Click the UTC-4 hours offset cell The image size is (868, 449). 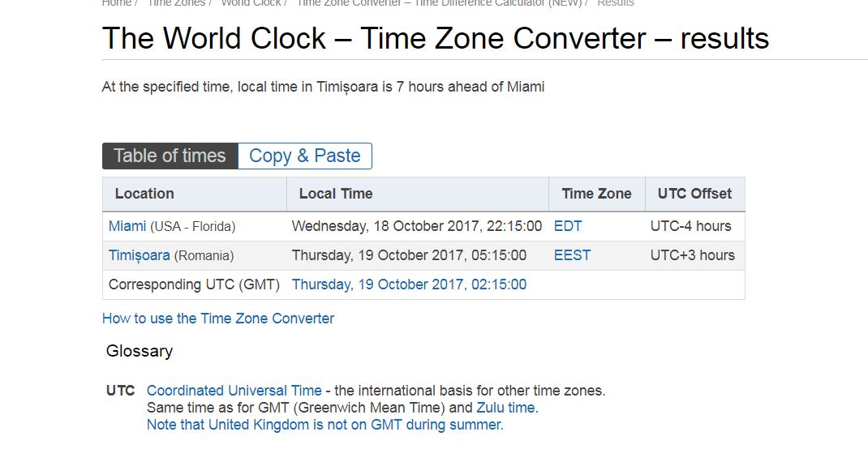(690, 226)
